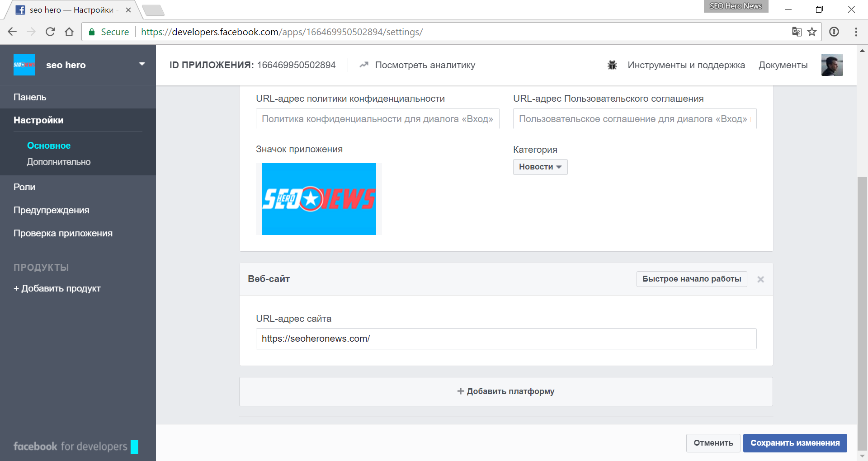
Task: Open Инструменты и поддержка menu
Action: click(x=686, y=65)
